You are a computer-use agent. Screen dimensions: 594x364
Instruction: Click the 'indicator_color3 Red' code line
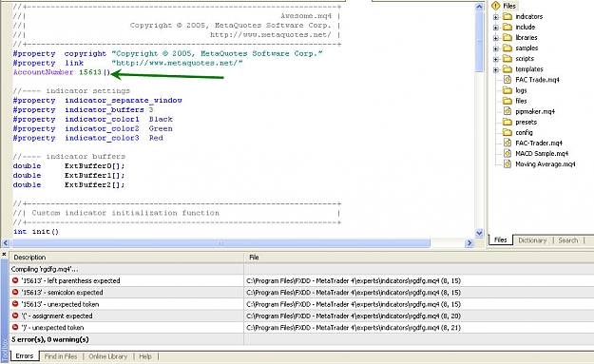[87, 138]
